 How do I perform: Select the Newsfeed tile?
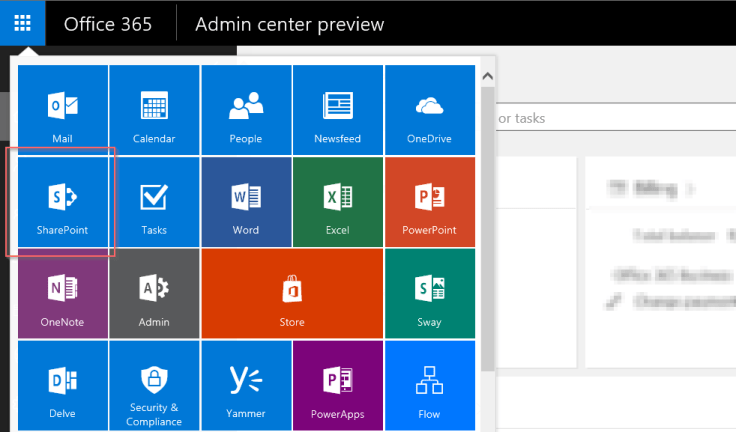pos(337,110)
